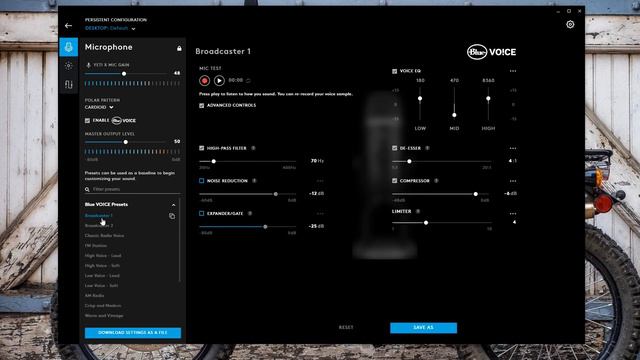Image resolution: width=640 pixels, height=360 pixels.
Task: Select the Low Voice - Loud preset
Action: pos(102,276)
